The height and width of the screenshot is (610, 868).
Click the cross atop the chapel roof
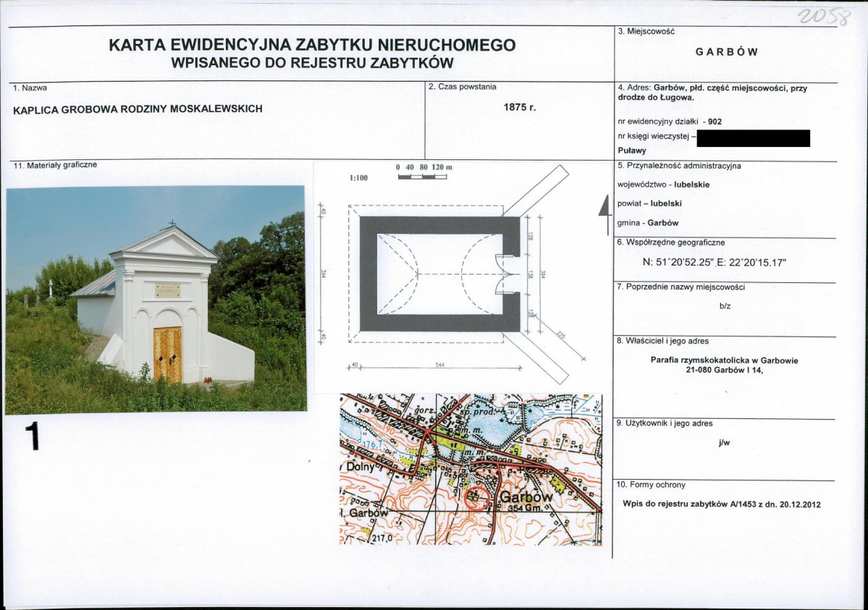172,224
